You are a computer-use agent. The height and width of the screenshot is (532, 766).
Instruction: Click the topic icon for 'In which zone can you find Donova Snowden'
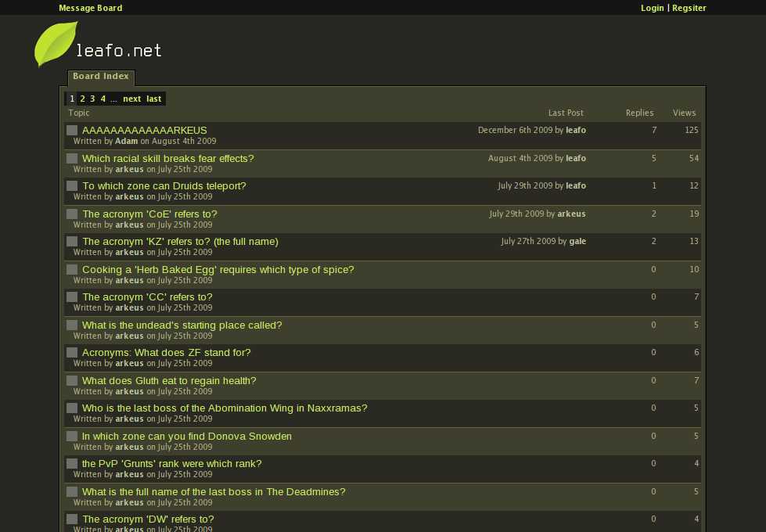71,435
